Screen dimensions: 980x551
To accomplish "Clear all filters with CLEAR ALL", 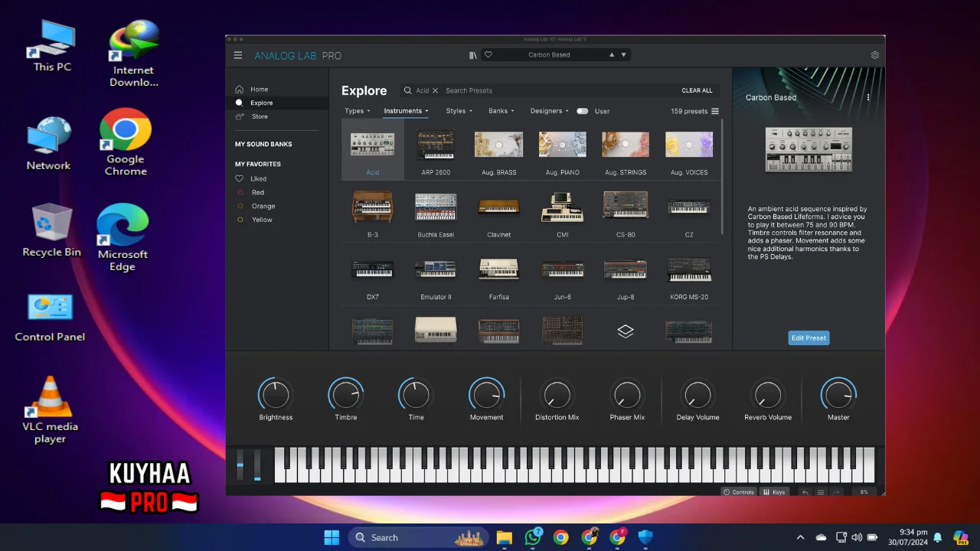I will 697,90.
